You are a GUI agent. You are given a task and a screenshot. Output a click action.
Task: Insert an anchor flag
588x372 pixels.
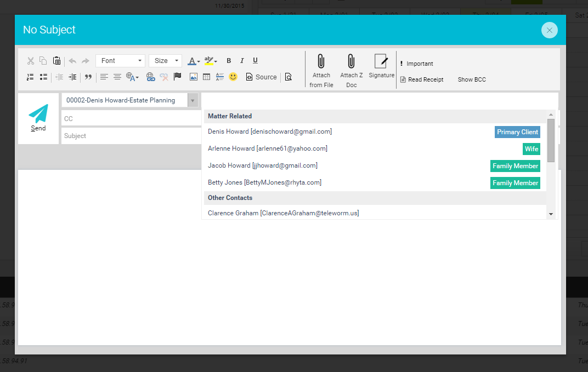click(177, 77)
